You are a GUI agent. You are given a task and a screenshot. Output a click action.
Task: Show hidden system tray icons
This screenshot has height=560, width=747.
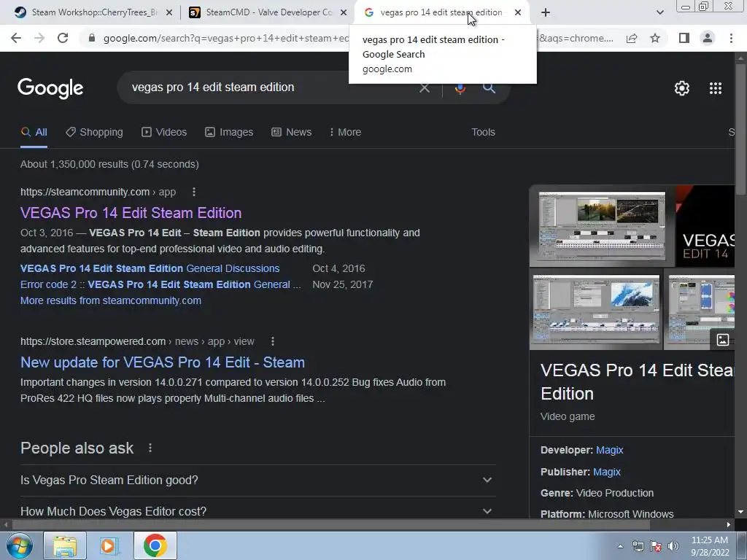click(620, 546)
